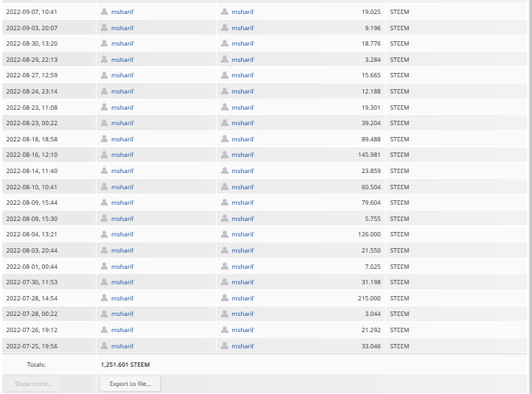Click sender user icon in 2022-08-16, 12:10 row

point(104,154)
